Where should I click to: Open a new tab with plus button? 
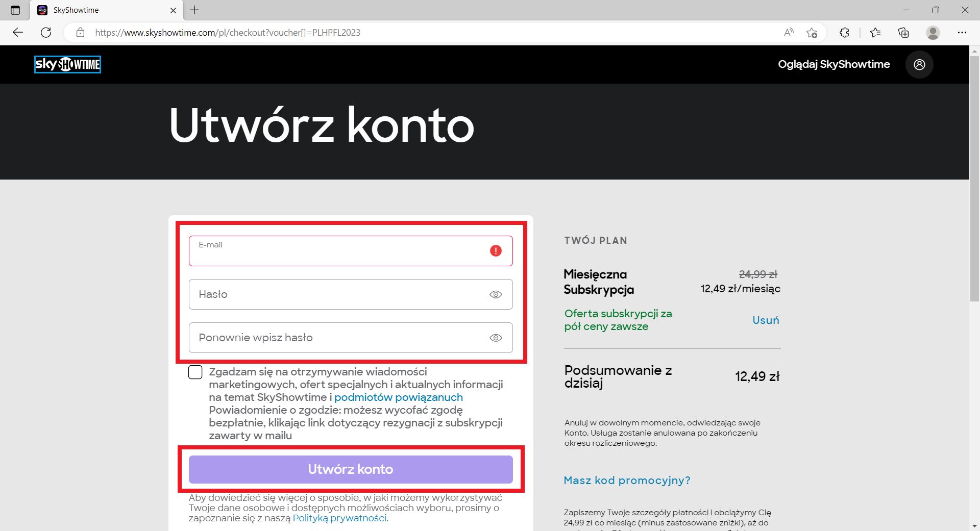(194, 10)
